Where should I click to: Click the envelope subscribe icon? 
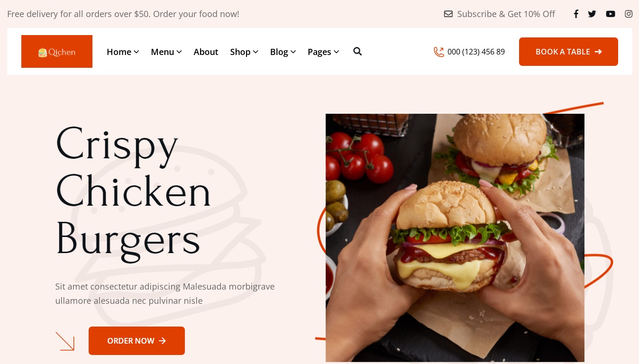[448, 14]
